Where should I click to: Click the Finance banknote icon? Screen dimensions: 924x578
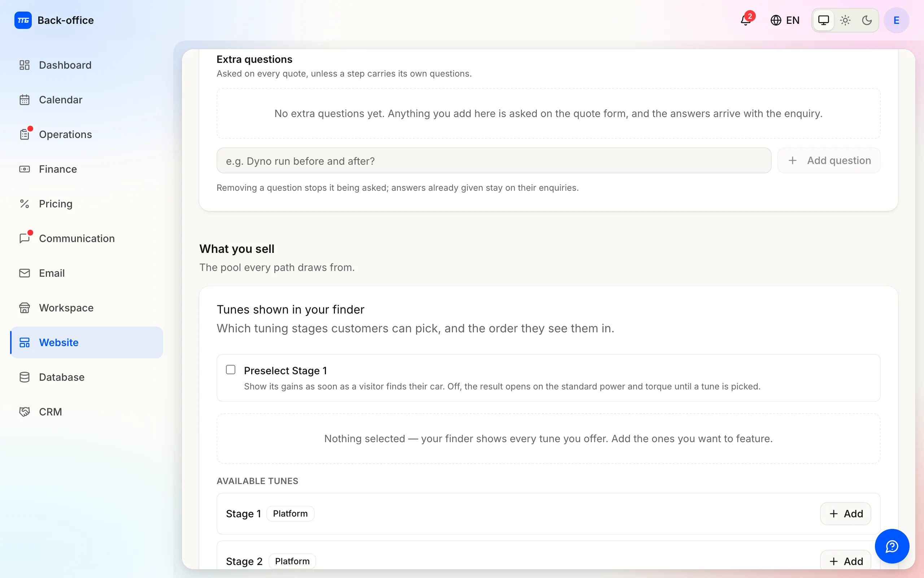click(25, 169)
